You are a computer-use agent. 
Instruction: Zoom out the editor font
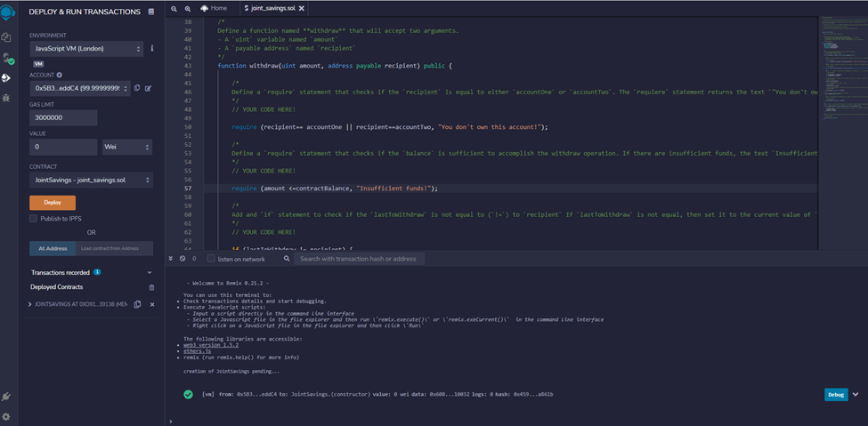(174, 8)
